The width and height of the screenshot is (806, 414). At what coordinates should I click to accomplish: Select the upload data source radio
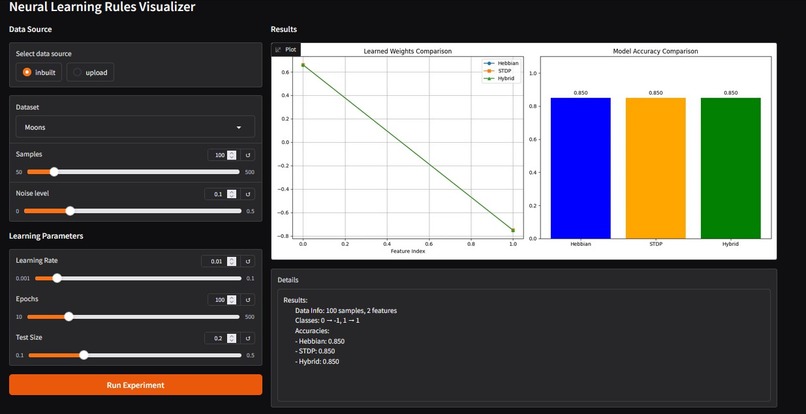[x=90, y=73]
